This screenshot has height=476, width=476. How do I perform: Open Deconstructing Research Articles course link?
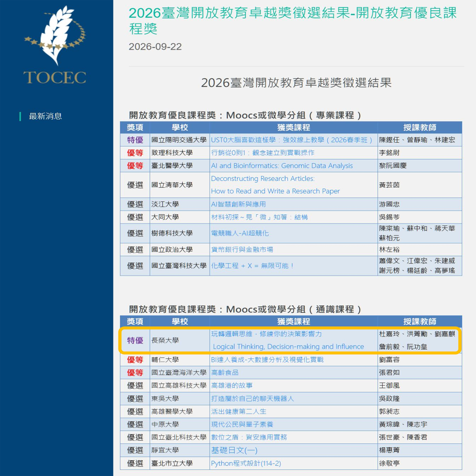pyautogui.click(x=275, y=185)
